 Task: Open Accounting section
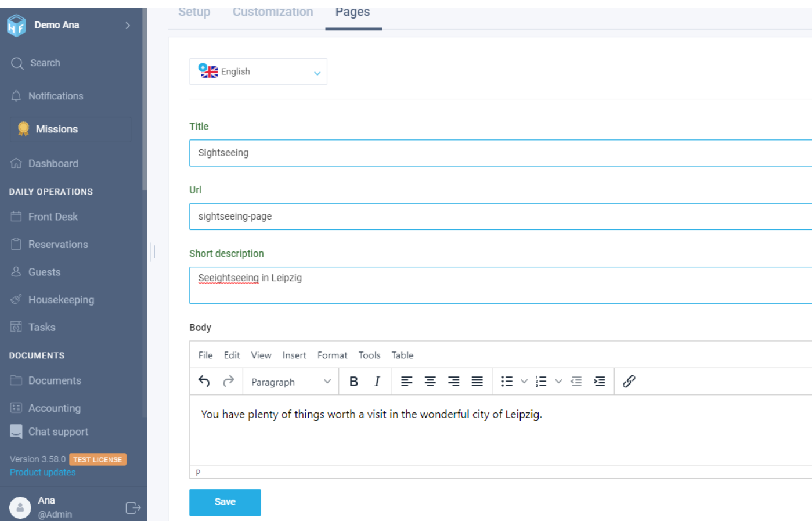tap(45, 408)
